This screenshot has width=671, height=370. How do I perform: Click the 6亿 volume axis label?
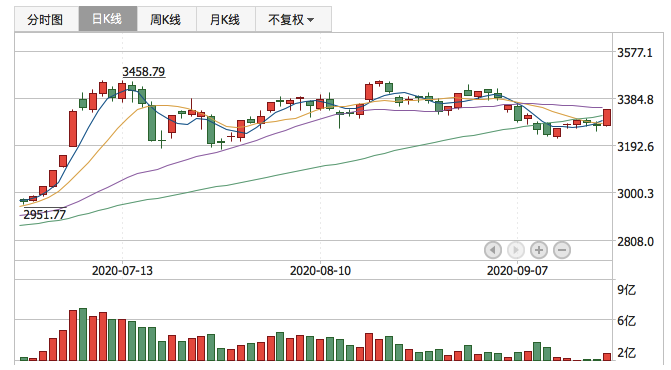[x=626, y=321]
